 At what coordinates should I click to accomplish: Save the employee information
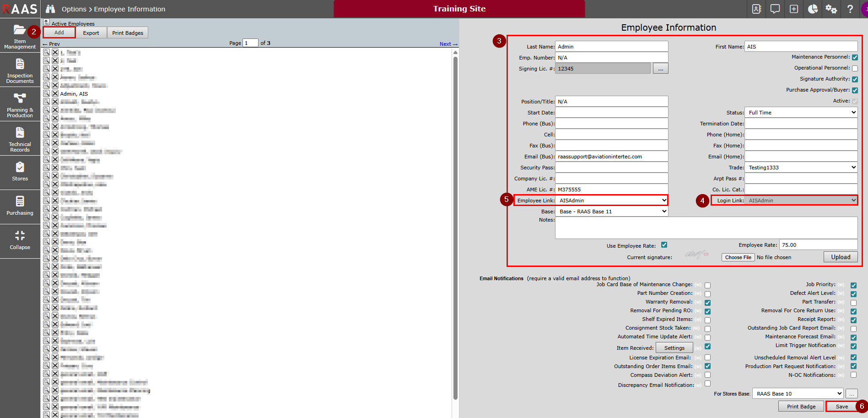[841, 407]
